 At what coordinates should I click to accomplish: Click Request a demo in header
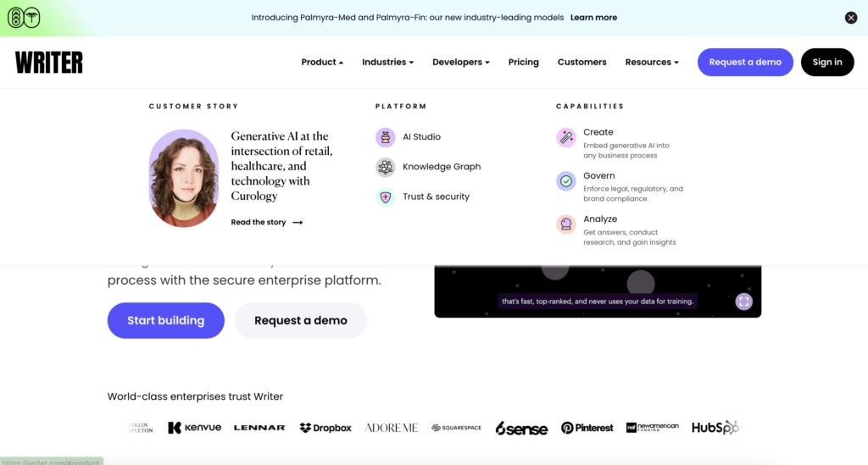click(x=745, y=62)
